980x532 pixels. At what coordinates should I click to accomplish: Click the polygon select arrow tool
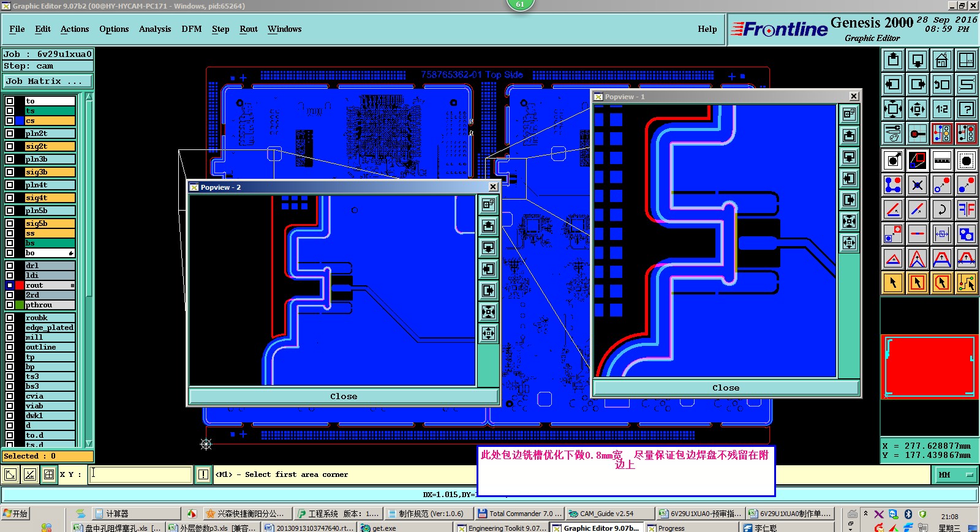[942, 283]
